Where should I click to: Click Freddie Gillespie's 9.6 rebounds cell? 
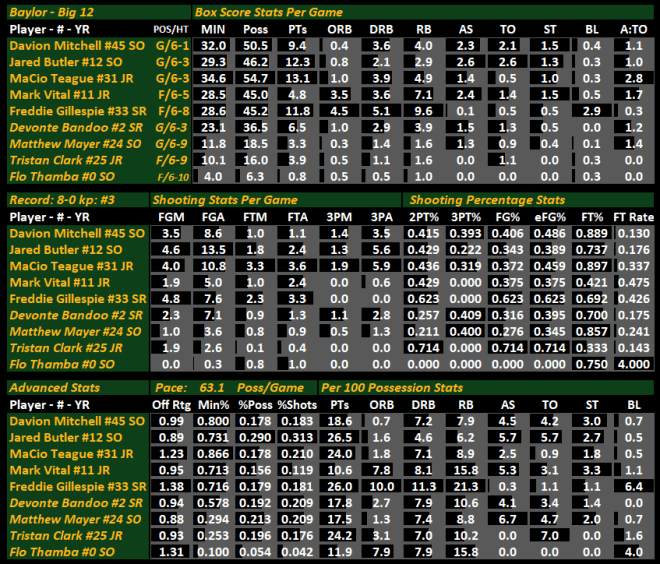[423, 111]
